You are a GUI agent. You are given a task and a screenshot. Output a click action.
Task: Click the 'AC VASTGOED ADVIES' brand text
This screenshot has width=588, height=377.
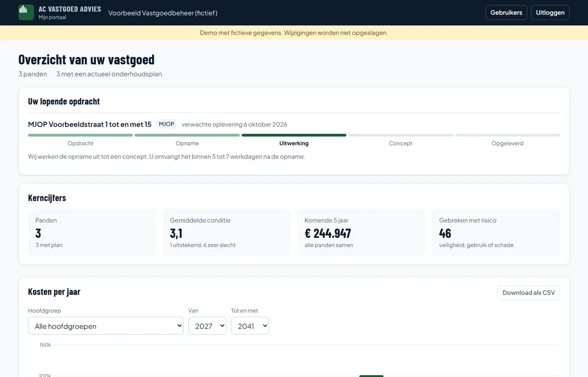70,9
